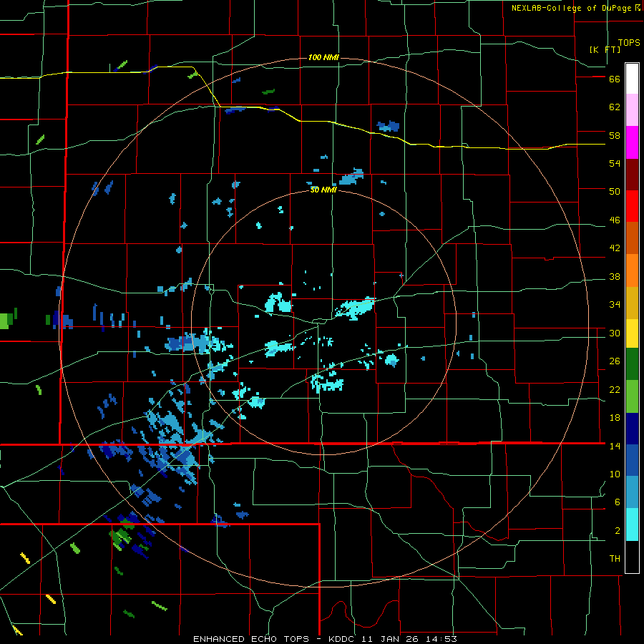Viewport: 644px width, 644px height.
Task: Click the dark red legend swatch near 54
Action: [632, 175]
